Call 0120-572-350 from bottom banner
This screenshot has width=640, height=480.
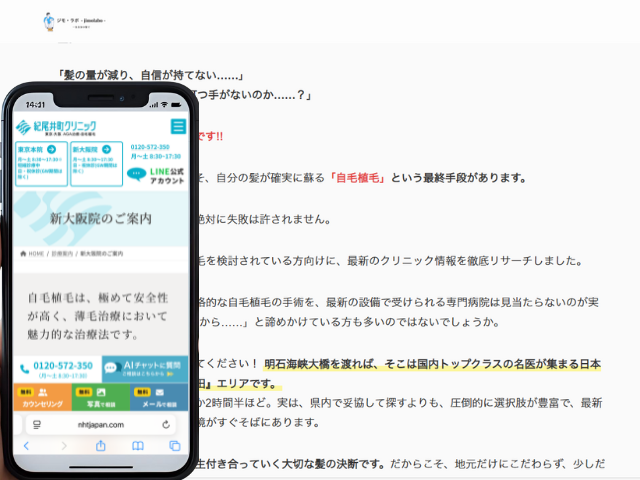pyautogui.click(x=57, y=368)
